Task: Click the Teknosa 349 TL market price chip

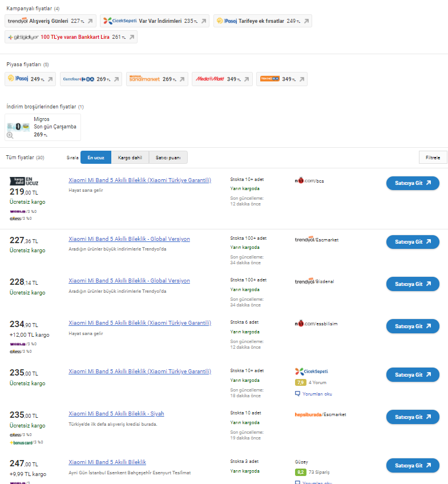Action: click(282, 79)
